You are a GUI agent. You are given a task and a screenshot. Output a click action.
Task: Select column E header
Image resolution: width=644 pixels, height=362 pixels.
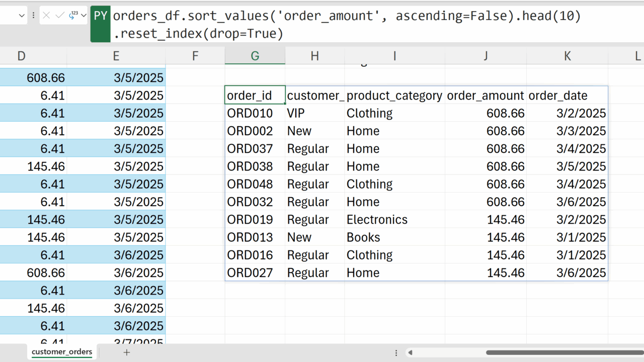116,56
